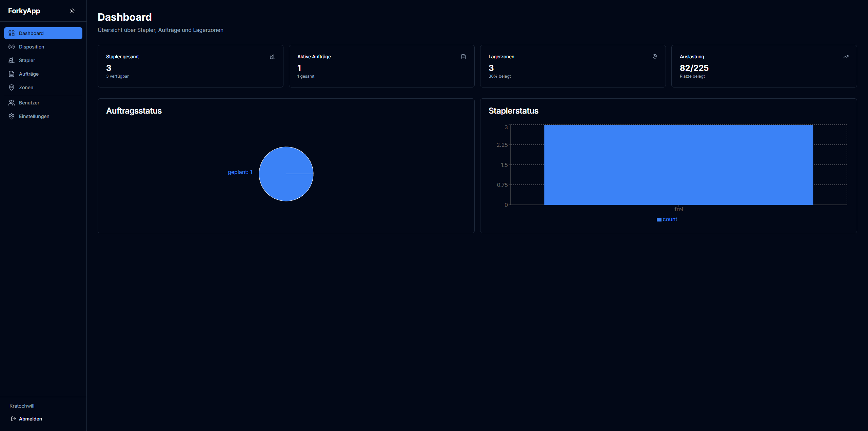This screenshot has height=431, width=868.
Task: Click the pin icon on the Lagerzonen card
Action: (654, 56)
